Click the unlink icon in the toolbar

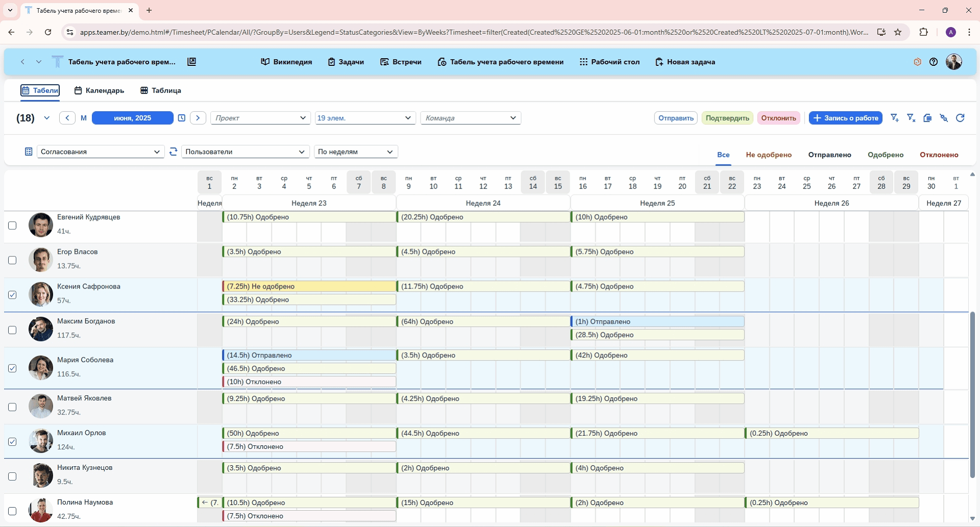[x=944, y=118]
